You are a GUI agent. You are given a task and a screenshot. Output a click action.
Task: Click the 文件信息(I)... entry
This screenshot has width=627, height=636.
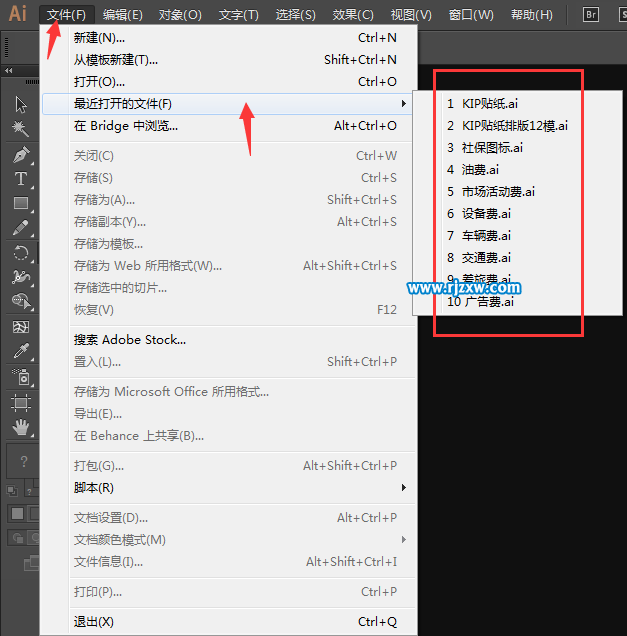point(229,562)
